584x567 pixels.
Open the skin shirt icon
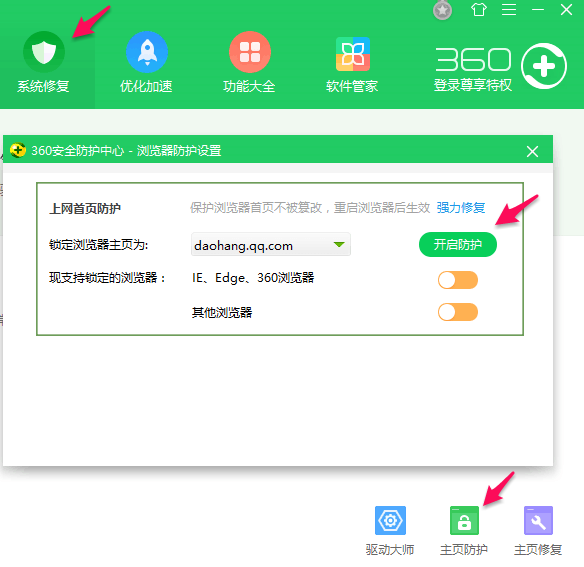tap(479, 10)
